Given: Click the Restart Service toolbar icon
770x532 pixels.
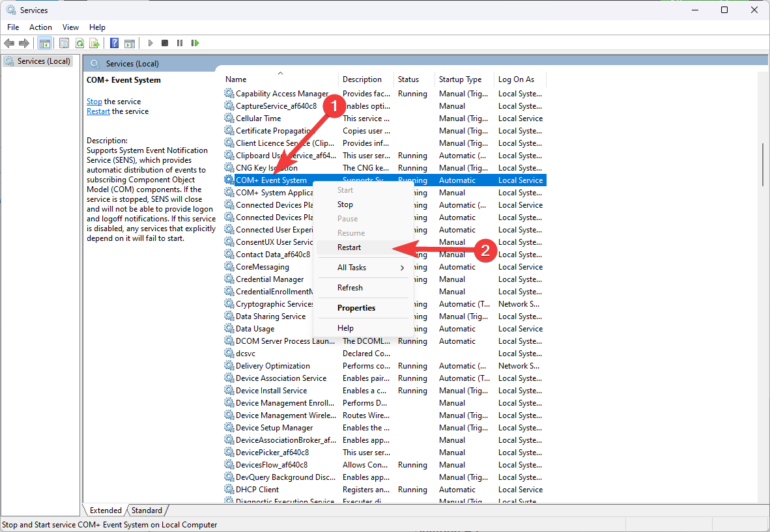Looking at the screenshot, I should coord(195,43).
